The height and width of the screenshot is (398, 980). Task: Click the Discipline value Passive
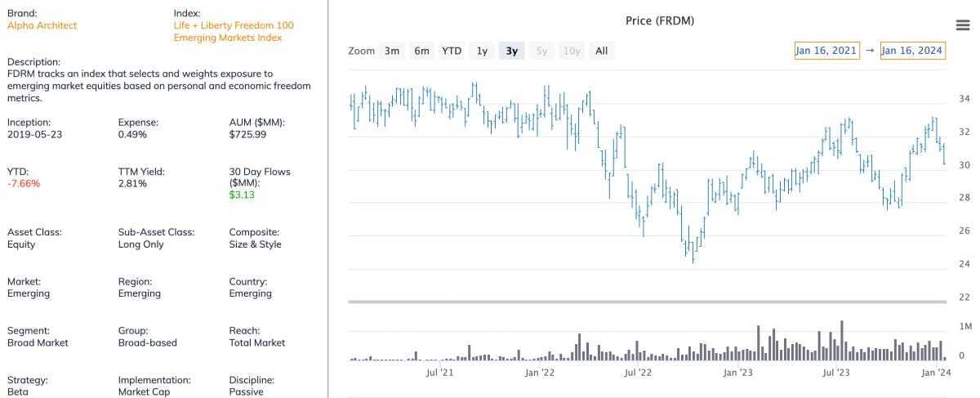[x=246, y=391]
